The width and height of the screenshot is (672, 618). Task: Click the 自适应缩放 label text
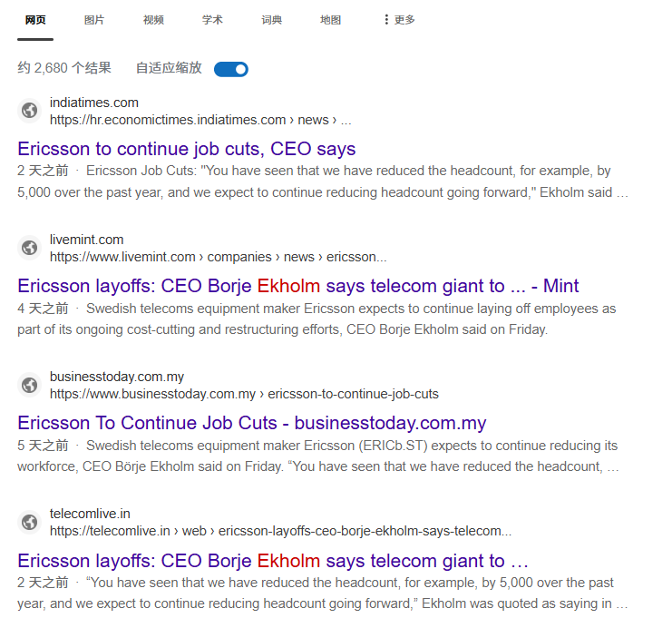pyautogui.click(x=169, y=68)
